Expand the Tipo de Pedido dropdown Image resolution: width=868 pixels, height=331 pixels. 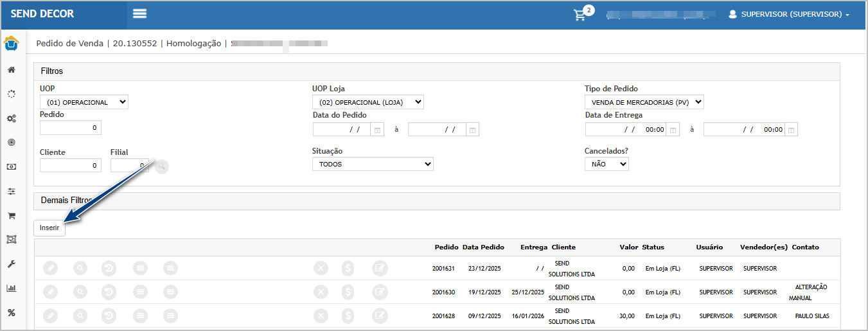point(644,102)
